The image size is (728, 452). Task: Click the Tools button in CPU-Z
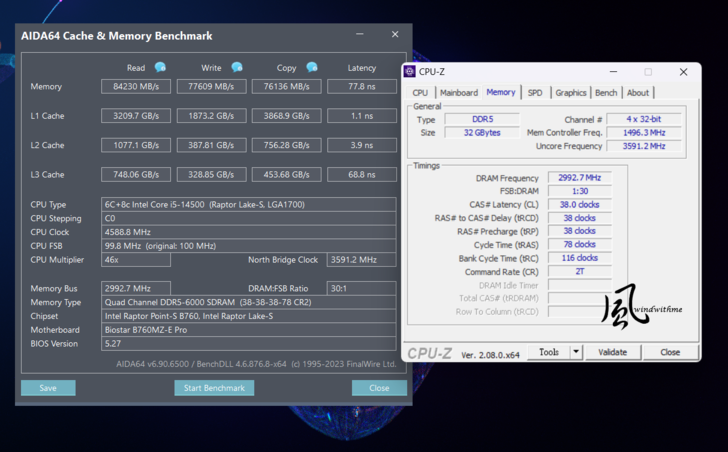(x=549, y=352)
